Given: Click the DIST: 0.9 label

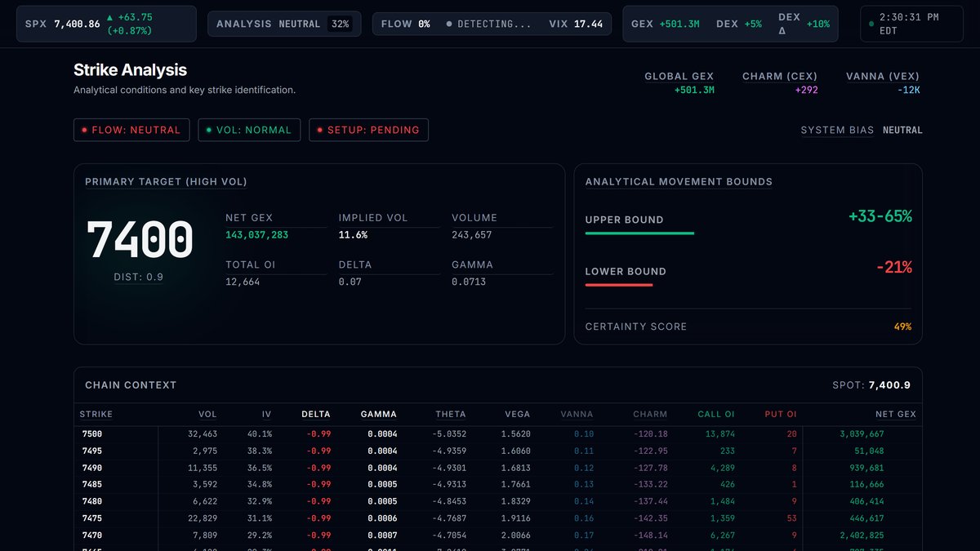Looking at the screenshot, I should pyautogui.click(x=138, y=277).
